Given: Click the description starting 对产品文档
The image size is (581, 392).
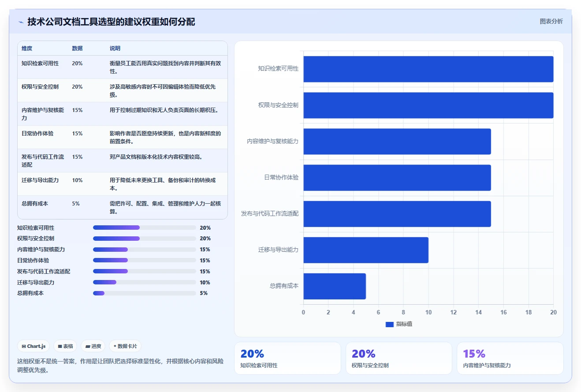Looking at the screenshot, I should point(156,157).
